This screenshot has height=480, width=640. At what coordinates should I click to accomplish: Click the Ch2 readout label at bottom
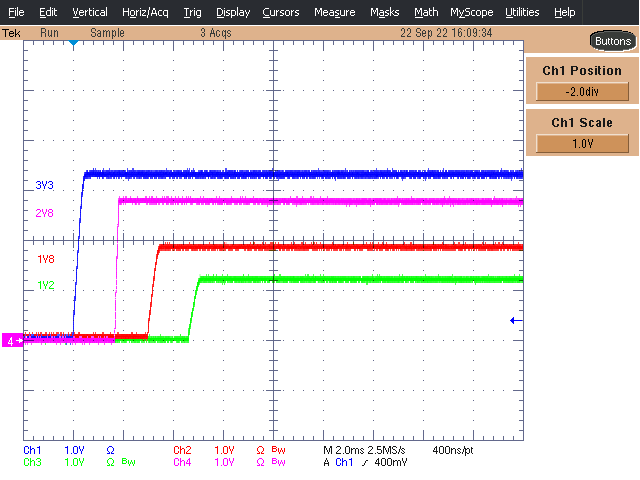coord(182,450)
